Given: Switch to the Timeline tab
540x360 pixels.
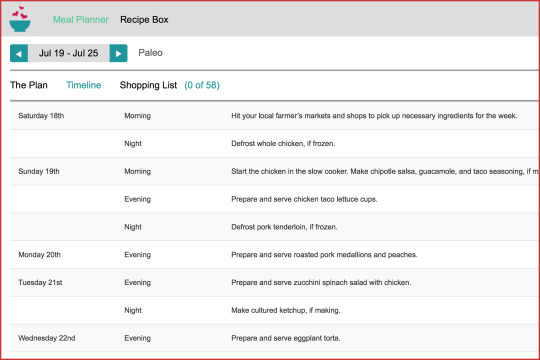Looking at the screenshot, I should (x=84, y=85).
